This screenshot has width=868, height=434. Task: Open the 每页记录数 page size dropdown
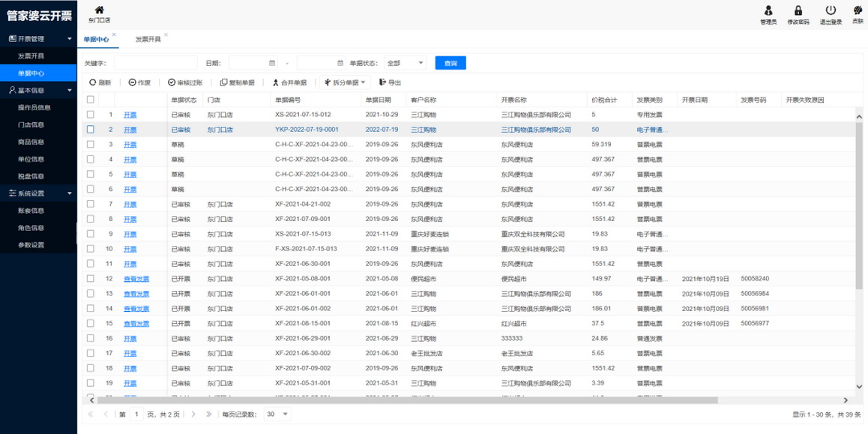click(277, 414)
